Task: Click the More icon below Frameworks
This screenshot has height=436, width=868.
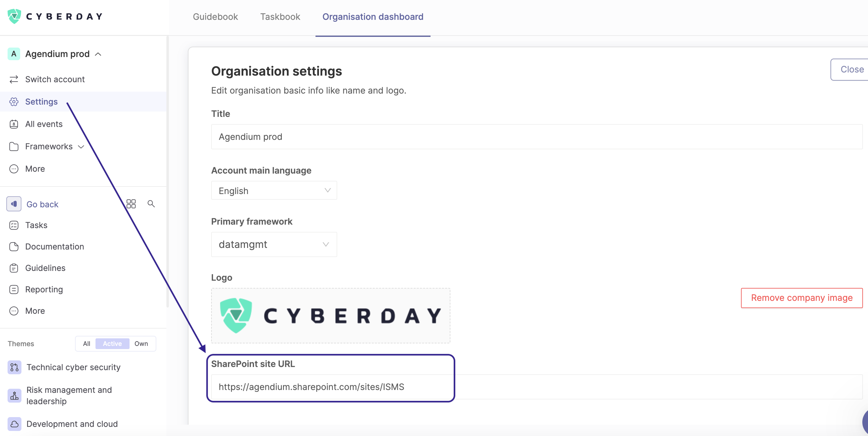Action: (x=14, y=169)
